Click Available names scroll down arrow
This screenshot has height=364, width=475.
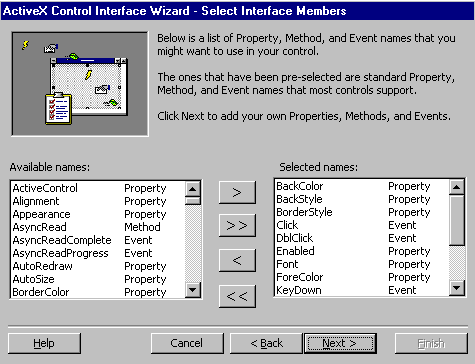193,289
